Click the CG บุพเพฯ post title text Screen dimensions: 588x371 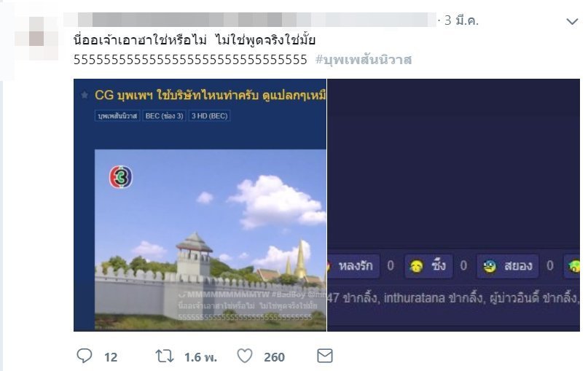210,95
